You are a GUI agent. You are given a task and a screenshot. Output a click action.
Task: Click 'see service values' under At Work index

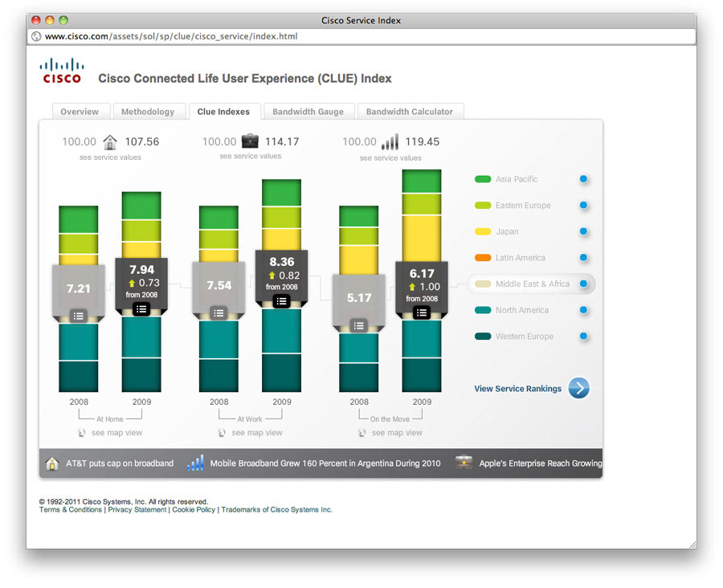click(251, 156)
